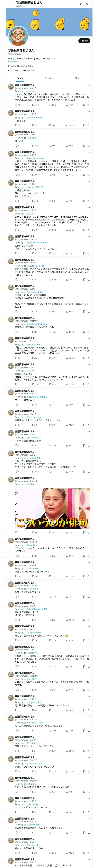Screen dimensions: 98x868
Task: Click the search magnifier icon in header
Action: coord(88,4)
